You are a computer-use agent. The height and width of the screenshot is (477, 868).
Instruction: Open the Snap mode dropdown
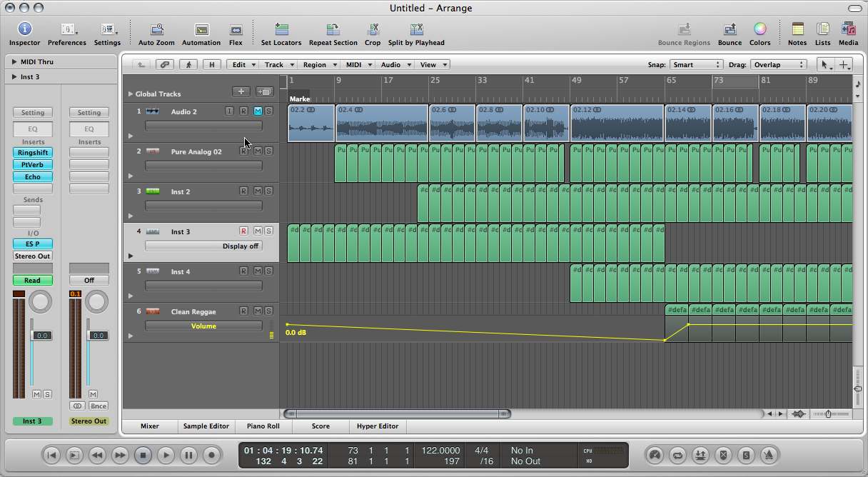[x=697, y=64]
